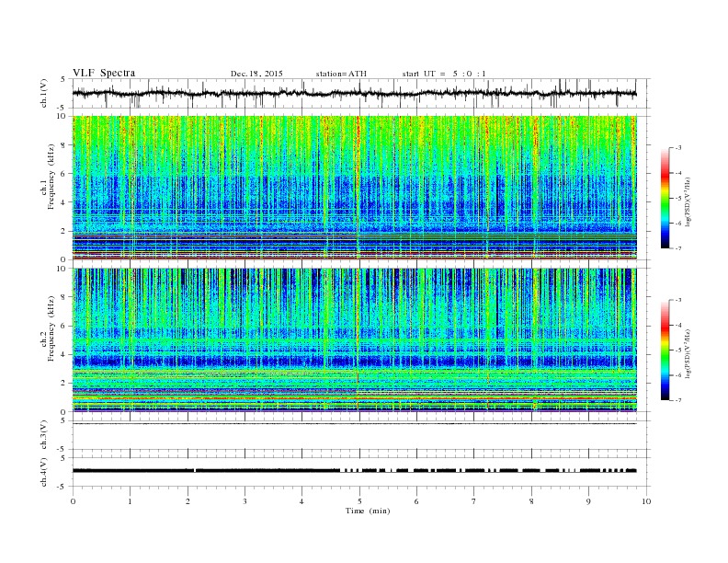Click the ch.2 spectrogram color bar

pyautogui.click(x=665, y=350)
